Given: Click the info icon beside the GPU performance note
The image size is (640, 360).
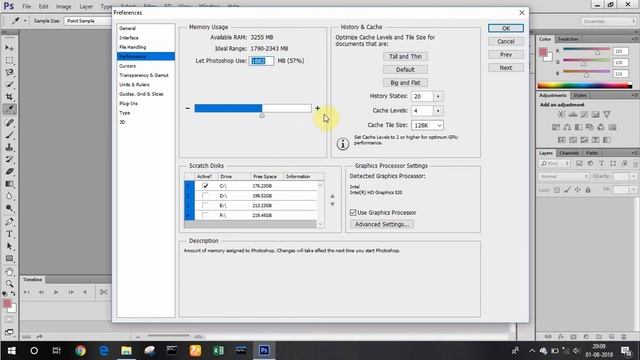Looking at the screenshot, I should [x=343, y=144].
